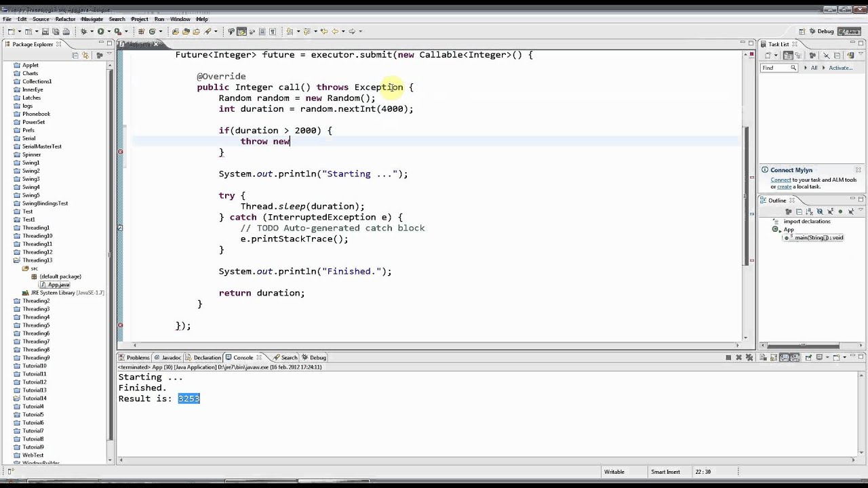This screenshot has height=488, width=868.
Task: Switch to the Search tab
Action: pos(285,357)
